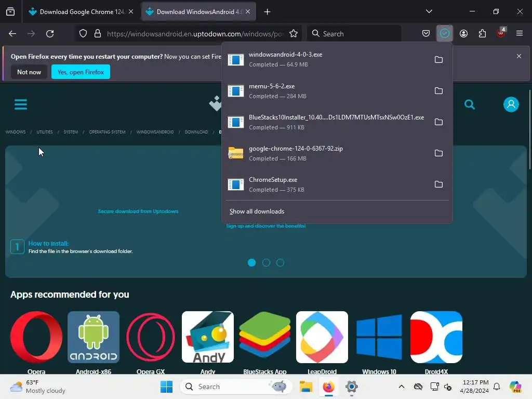Open the Windows Start button

tap(167, 387)
